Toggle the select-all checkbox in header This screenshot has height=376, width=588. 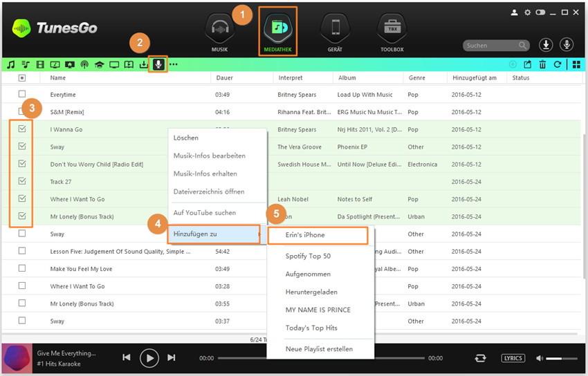click(x=22, y=78)
